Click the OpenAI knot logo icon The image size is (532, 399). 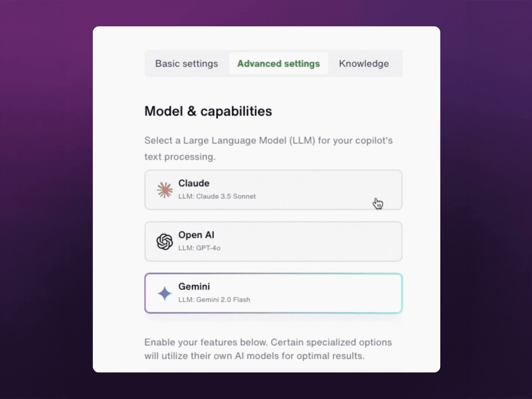pyautogui.click(x=164, y=242)
